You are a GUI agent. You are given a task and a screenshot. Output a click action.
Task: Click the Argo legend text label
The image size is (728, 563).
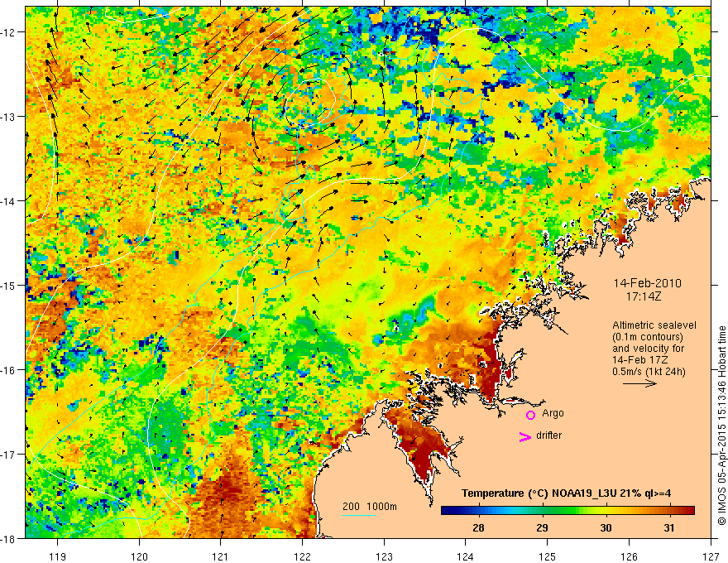[553, 413]
